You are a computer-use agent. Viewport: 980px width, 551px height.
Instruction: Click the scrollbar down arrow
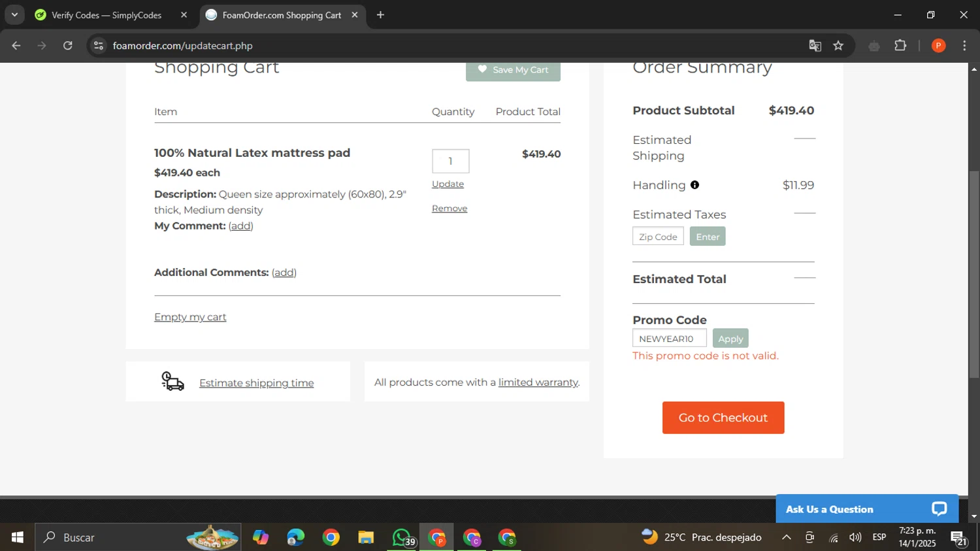[x=974, y=516]
